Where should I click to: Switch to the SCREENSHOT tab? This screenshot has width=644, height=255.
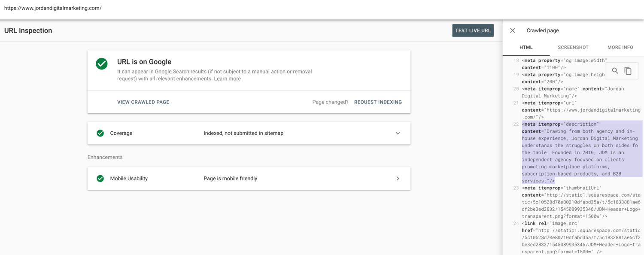[x=573, y=47]
